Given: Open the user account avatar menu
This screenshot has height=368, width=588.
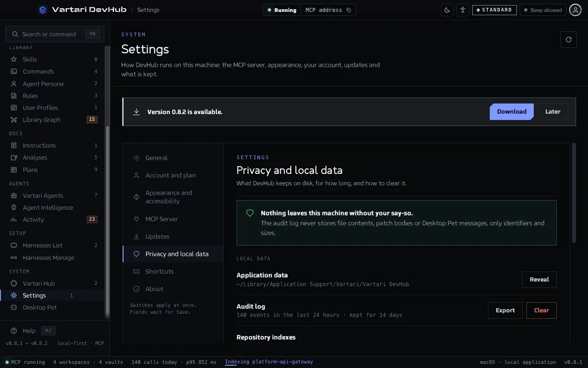Looking at the screenshot, I should pyautogui.click(x=575, y=10).
